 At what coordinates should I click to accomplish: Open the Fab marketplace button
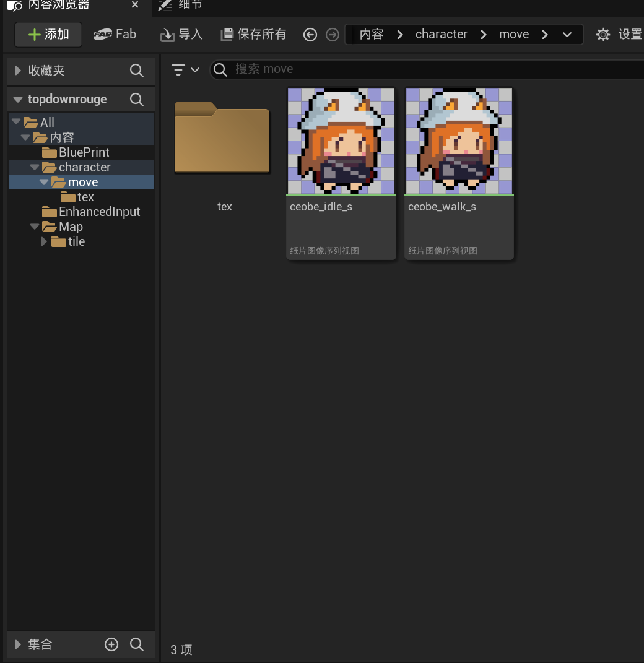click(x=115, y=34)
